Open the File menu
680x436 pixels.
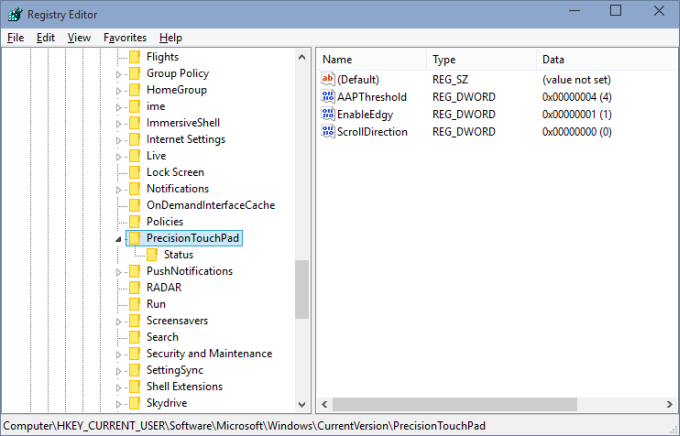[x=16, y=37]
